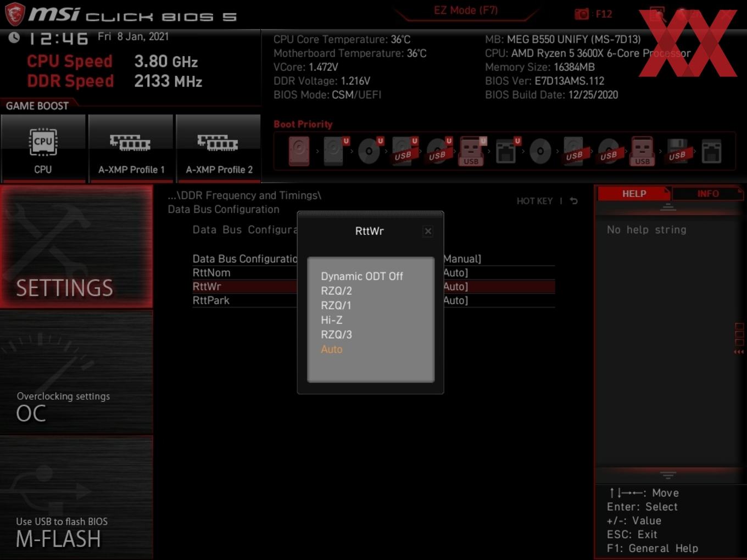
Task: Click the side panel arrows on right edge
Action: pos(739,351)
